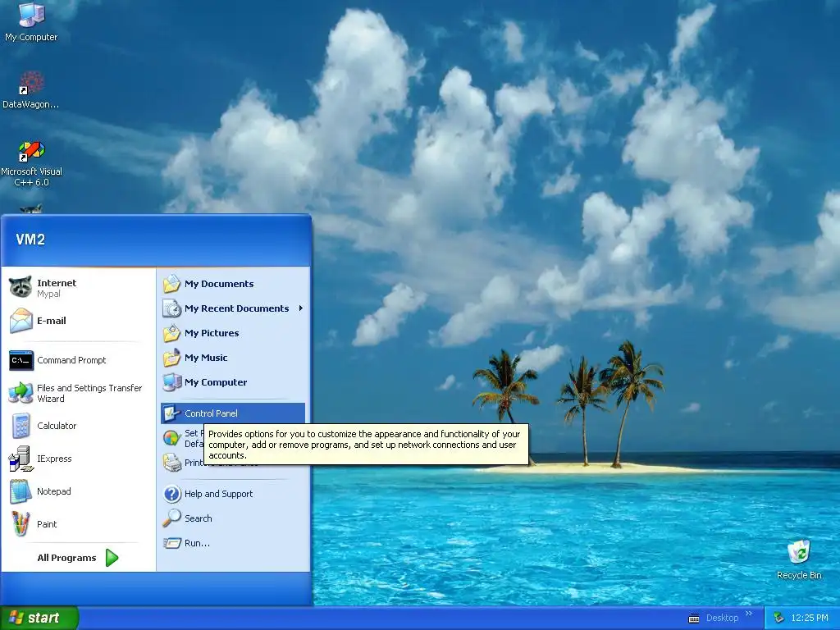Click the Notepad icon
The image size is (840, 630).
21,491
